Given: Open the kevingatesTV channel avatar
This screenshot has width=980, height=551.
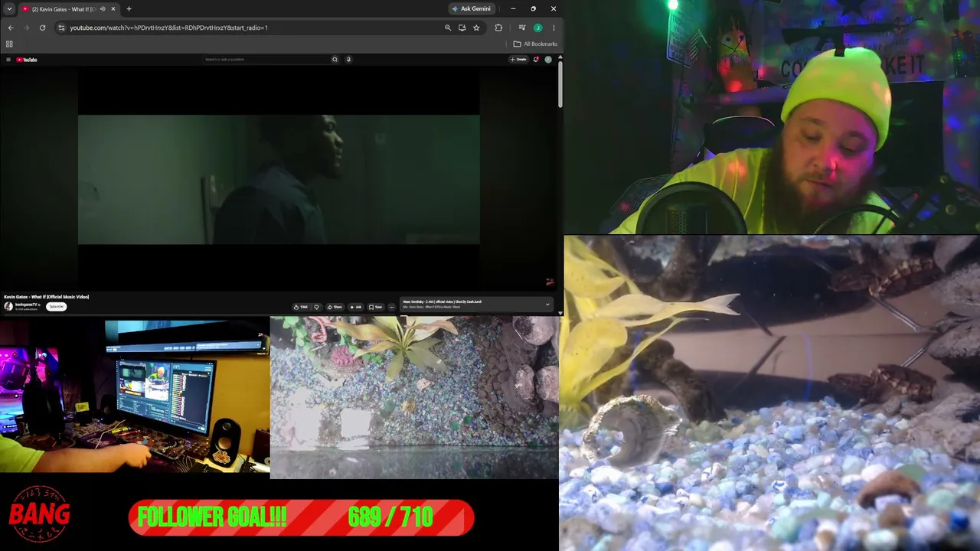Looking at the screenshot, I should click(x=8, y=307).
